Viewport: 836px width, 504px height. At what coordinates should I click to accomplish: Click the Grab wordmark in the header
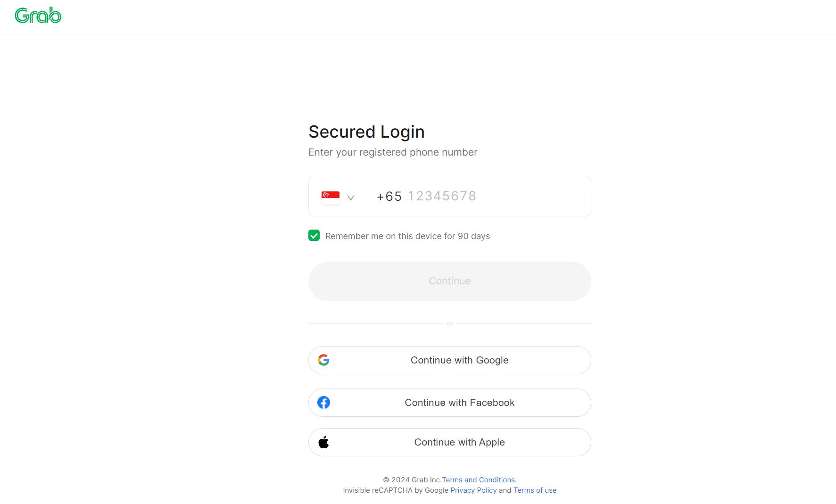tap(38, 15)
